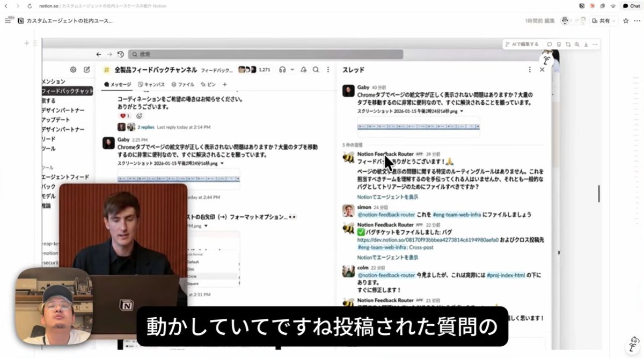Click the Slack back navigation arrow
Screen dimensions: 644x358
[x=99, y=54]
